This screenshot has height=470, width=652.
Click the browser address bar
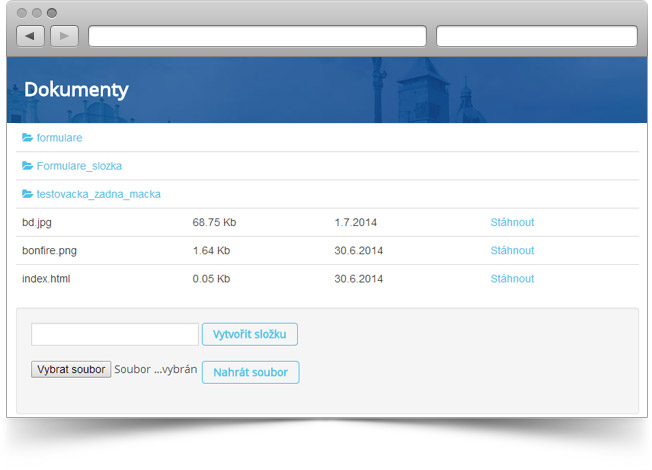257,36
